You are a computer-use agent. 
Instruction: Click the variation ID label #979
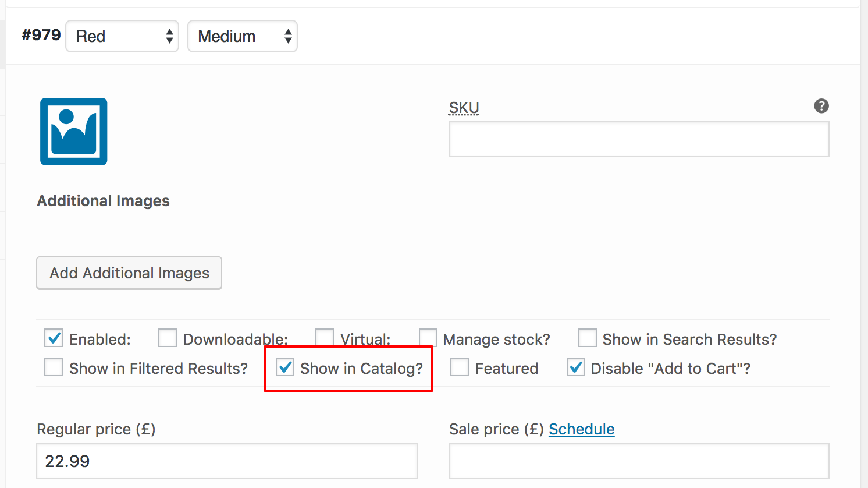(x=41, y=35)
